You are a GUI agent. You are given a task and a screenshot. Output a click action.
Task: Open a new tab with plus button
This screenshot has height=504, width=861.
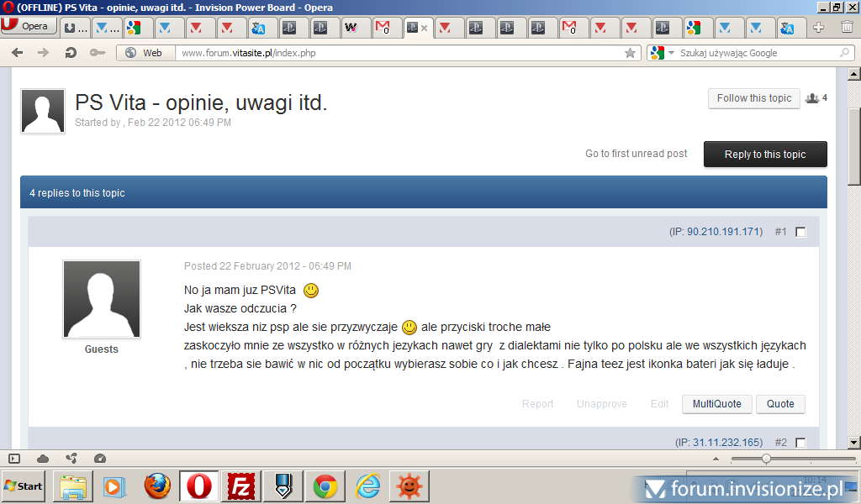pos(818,28)
